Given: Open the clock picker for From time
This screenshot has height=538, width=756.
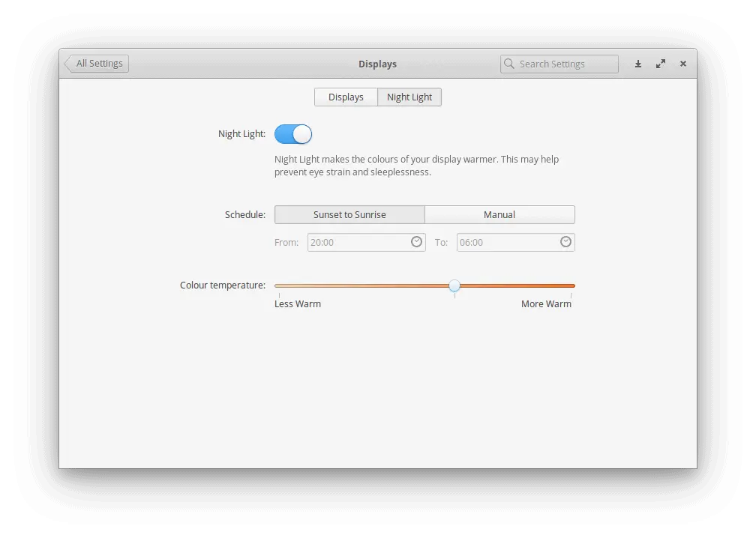Looking at the screenshot, I should [x=416, y=242].
